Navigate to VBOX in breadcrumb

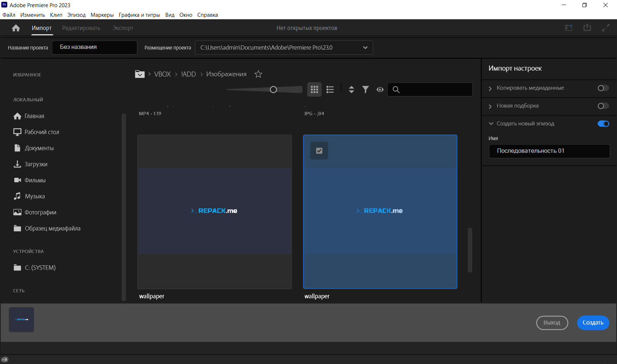coord(162,74)
